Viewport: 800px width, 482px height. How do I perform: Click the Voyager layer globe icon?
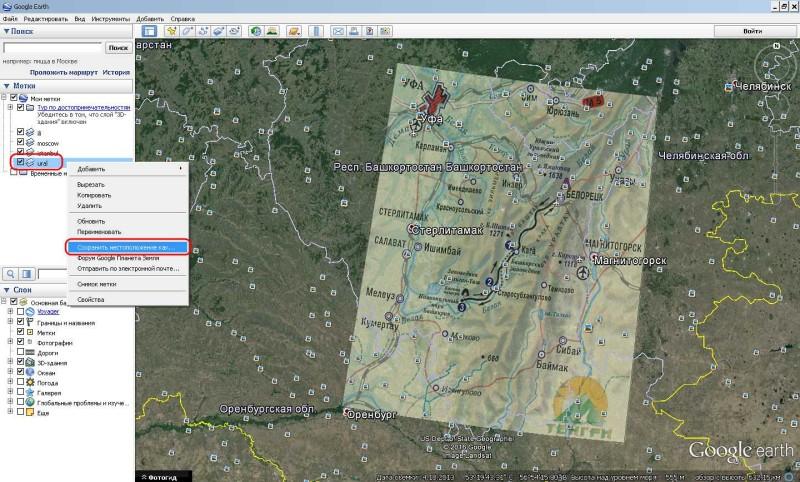tap(30, 312)
